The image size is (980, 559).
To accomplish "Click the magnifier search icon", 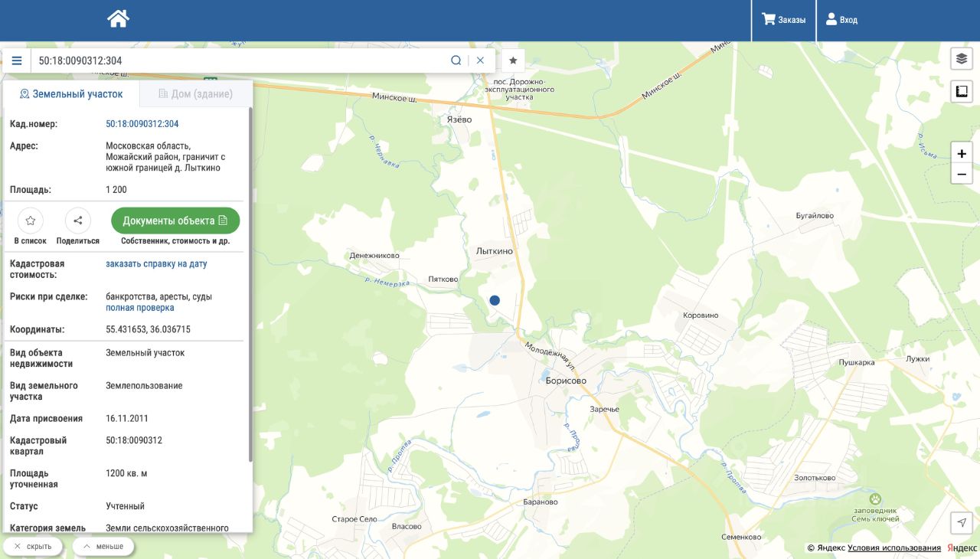I will 456,60.
